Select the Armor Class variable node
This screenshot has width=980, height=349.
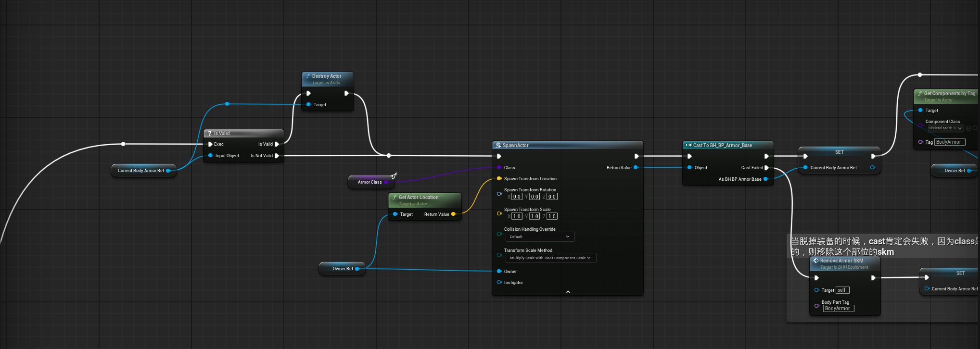[371, 182]
